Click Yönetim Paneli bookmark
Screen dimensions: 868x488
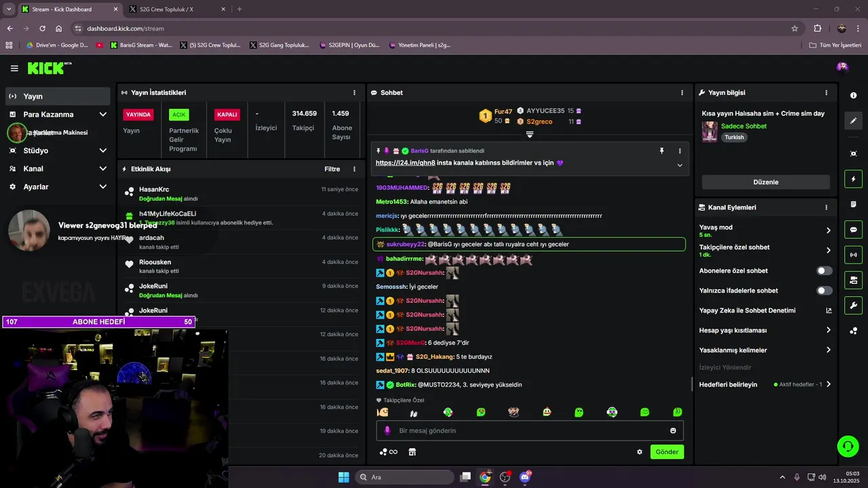tap(420, 45)
